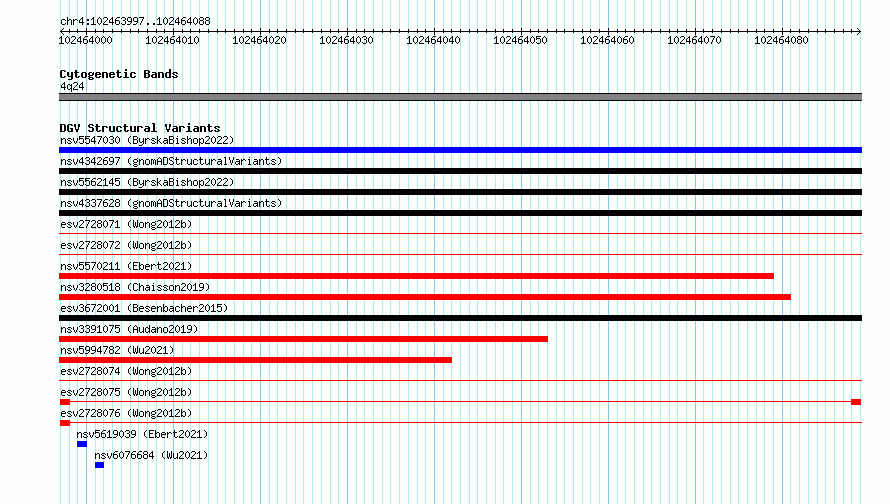890x504 pixels.
Task: Select the red nsv3391075 variant bar
Action: click(303, 339)
